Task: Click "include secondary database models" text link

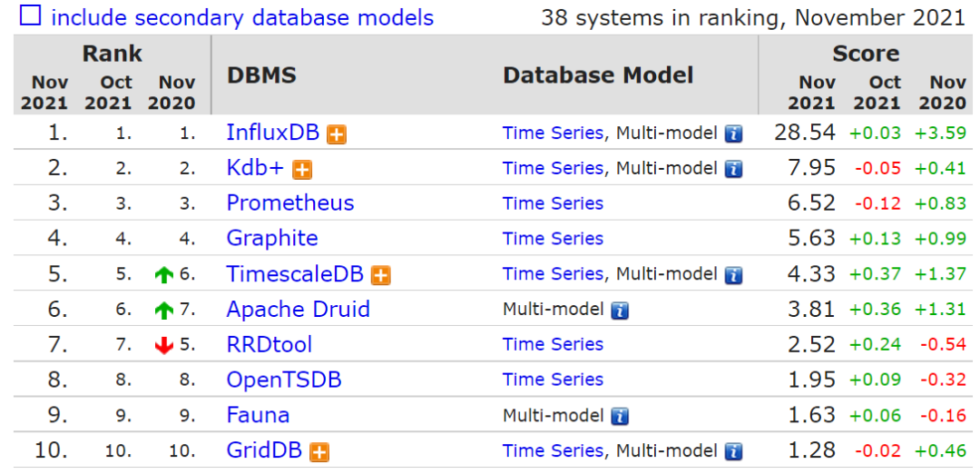Action: coord(242,17)
